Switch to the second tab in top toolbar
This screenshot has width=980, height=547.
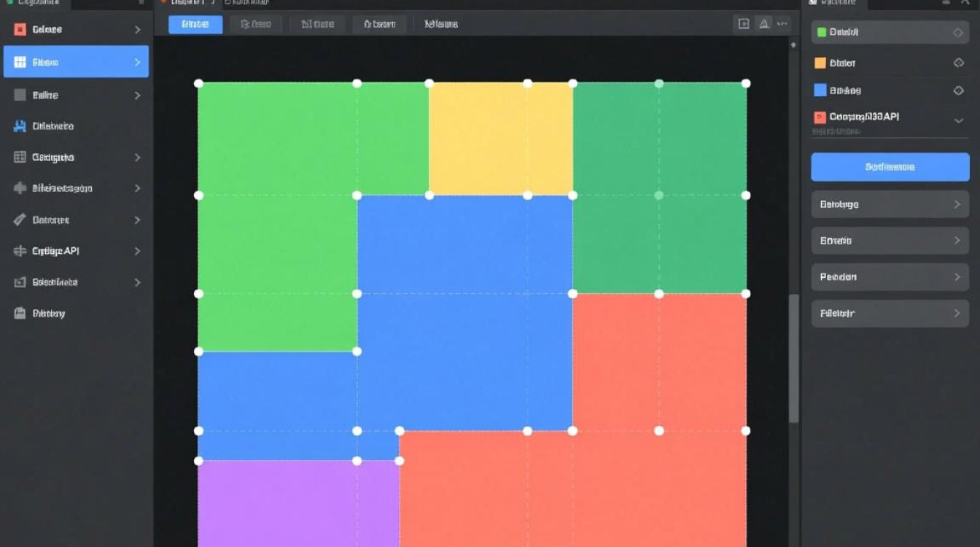pos(256,24)
